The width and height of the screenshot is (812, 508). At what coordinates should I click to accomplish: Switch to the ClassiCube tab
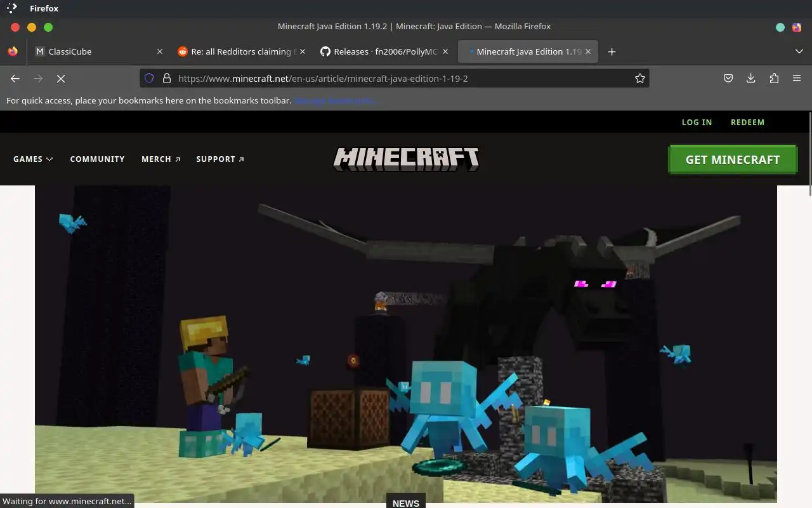click(x=99, y=51)
